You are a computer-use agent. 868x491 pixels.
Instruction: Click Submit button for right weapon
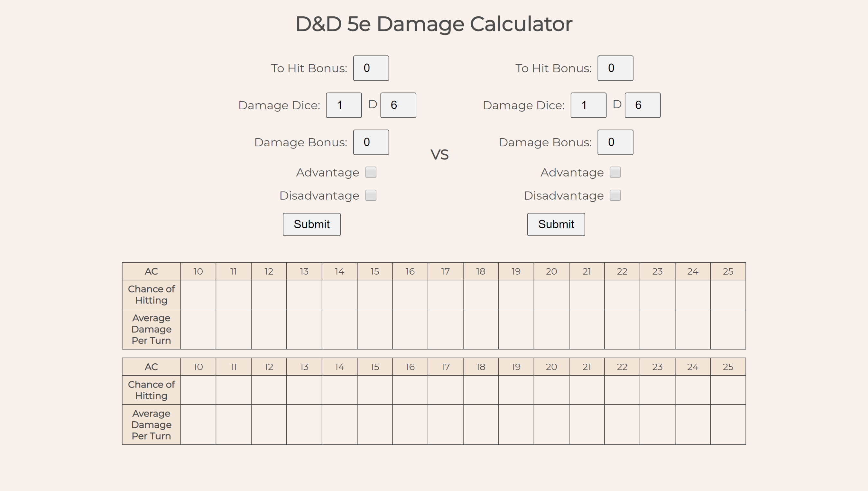[556, 224]
